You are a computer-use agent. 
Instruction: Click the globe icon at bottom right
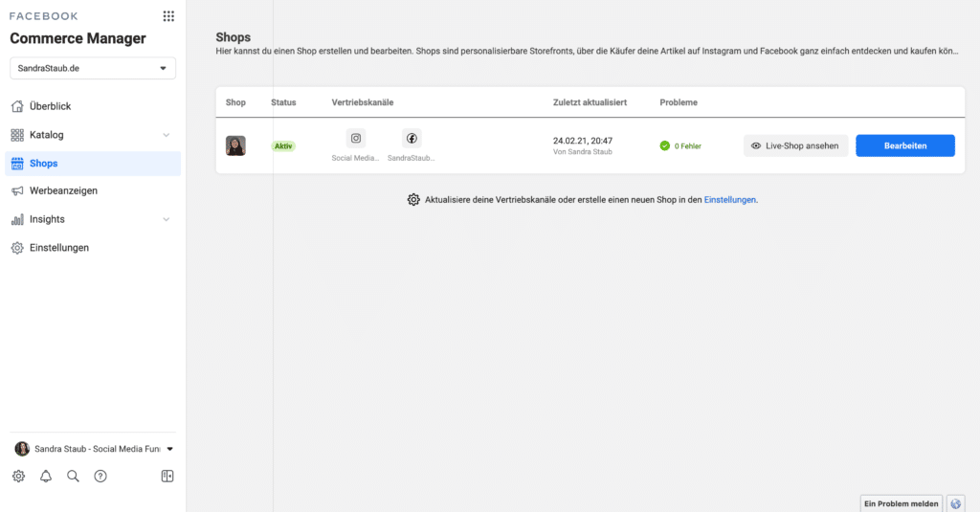pyautogui.click(x=956, y=504)
